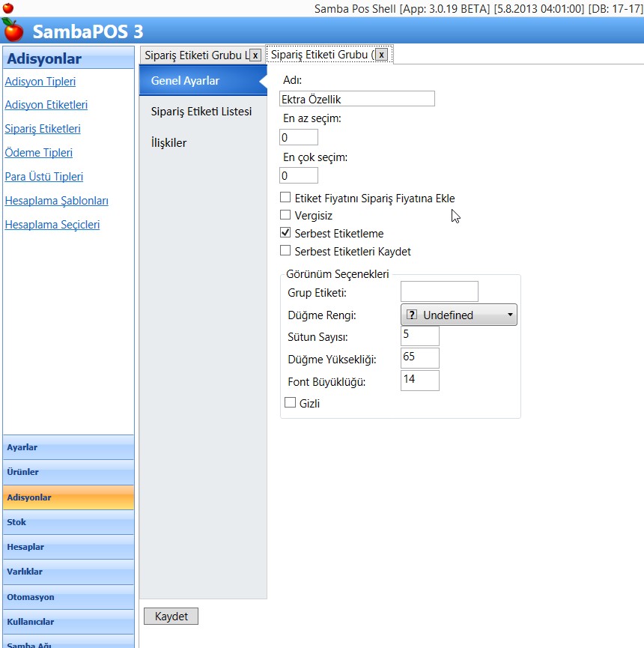Select the Genel Ayarlar section
The image size is (644, 648).
click(185, 81)
